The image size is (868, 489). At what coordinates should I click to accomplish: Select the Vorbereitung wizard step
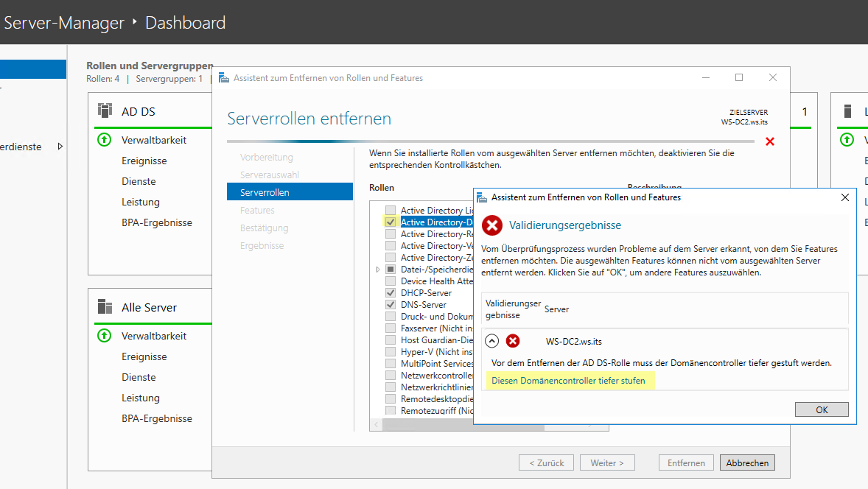266,157
